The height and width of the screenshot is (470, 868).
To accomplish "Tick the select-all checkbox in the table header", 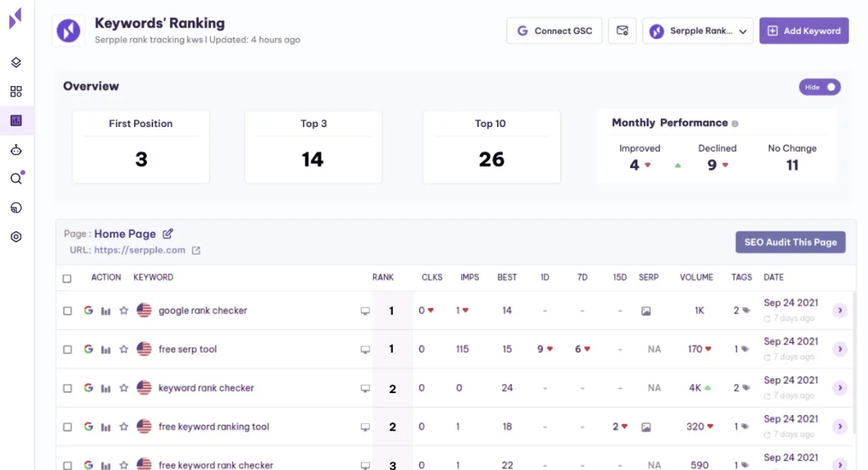I will (x=67, y=278).
